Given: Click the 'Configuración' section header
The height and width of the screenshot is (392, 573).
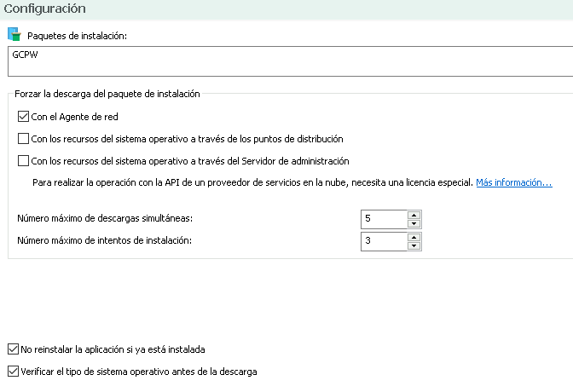Looking at the screenshot, I should [x=43, y=8].
